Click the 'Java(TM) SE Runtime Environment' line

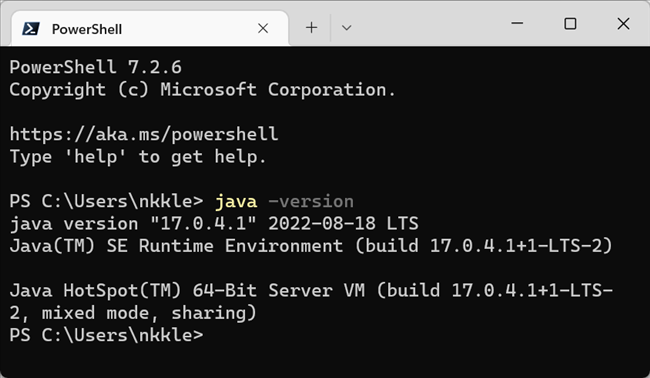pyautogui.click(x=311, y=246)
